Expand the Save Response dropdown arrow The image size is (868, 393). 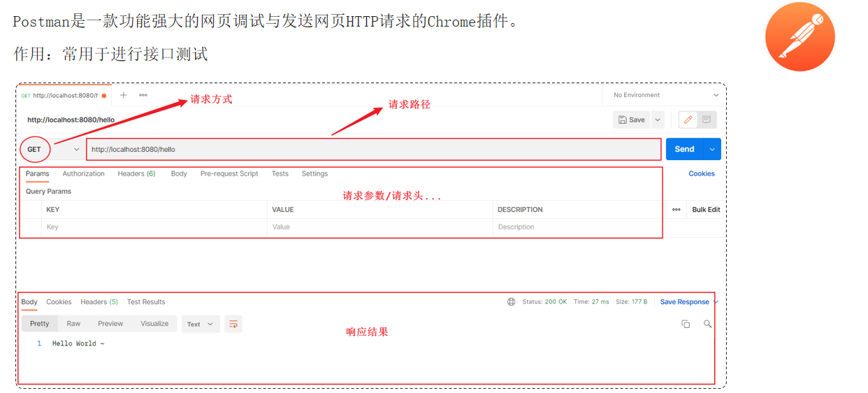coord(716,302)
